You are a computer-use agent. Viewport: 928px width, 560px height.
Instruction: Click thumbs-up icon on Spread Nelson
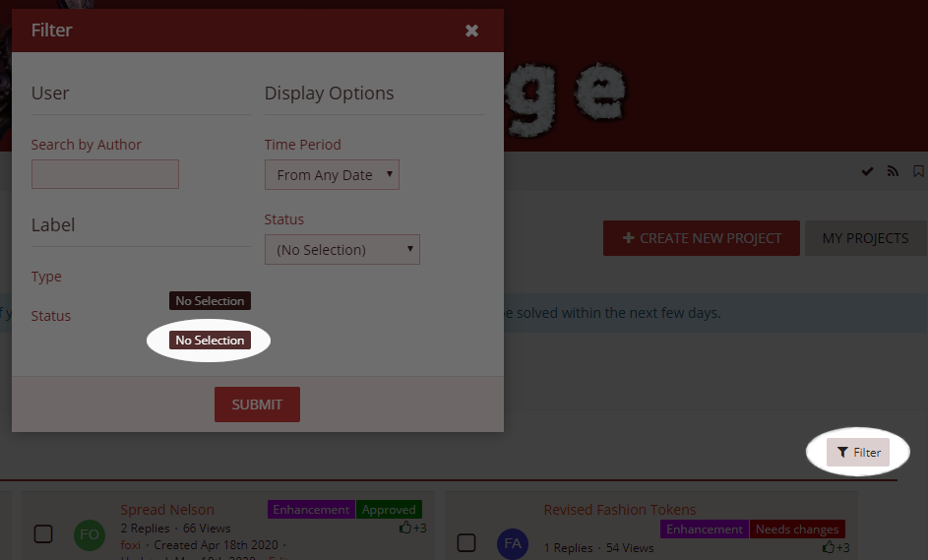point(405,529)
